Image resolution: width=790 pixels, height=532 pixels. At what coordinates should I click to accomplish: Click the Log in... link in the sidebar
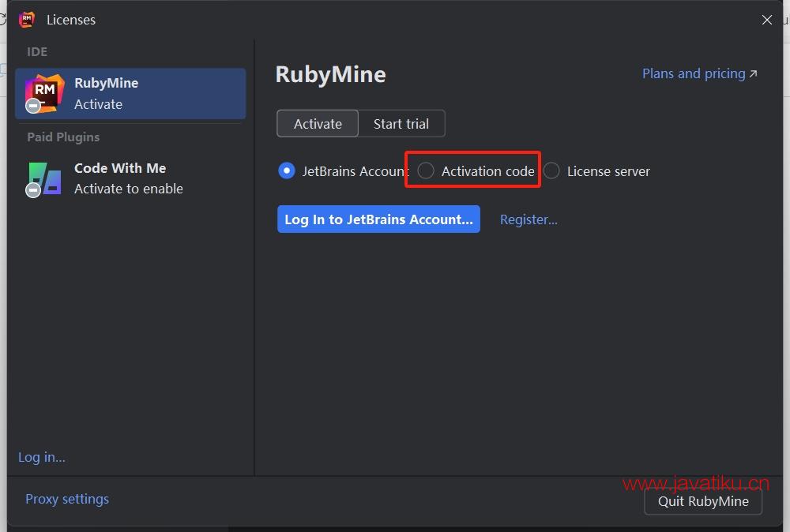click(42, 457)
